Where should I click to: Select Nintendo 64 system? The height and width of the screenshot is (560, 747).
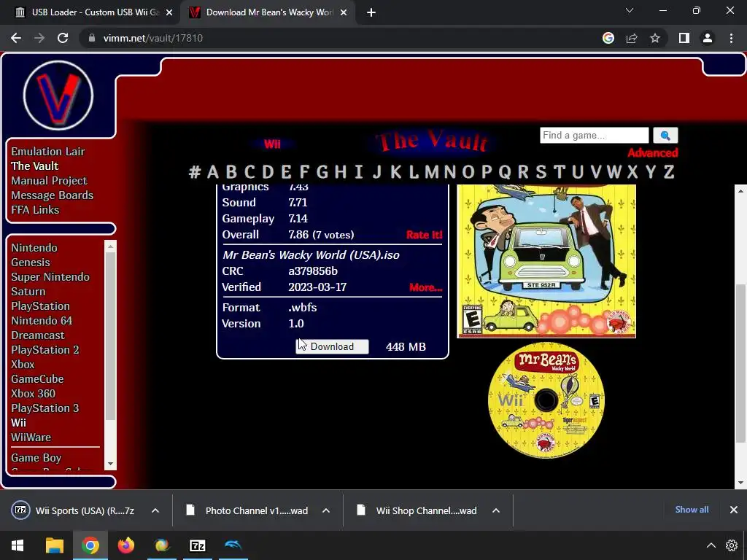[x=42, y=321]
